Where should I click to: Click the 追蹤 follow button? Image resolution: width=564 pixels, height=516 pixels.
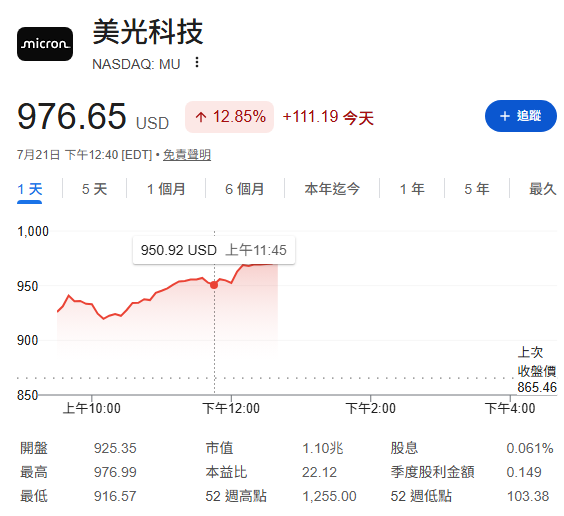pyautogui.click(x=520, y=116)
